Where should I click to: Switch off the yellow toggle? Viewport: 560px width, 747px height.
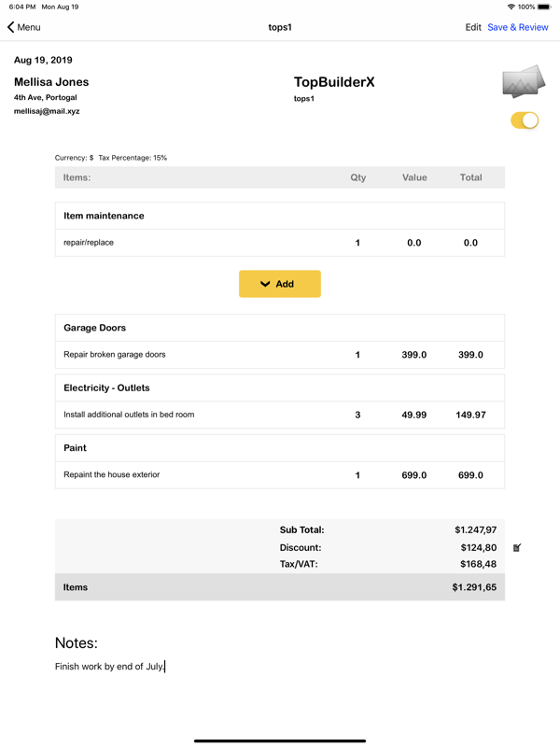[x=525, y=120]
